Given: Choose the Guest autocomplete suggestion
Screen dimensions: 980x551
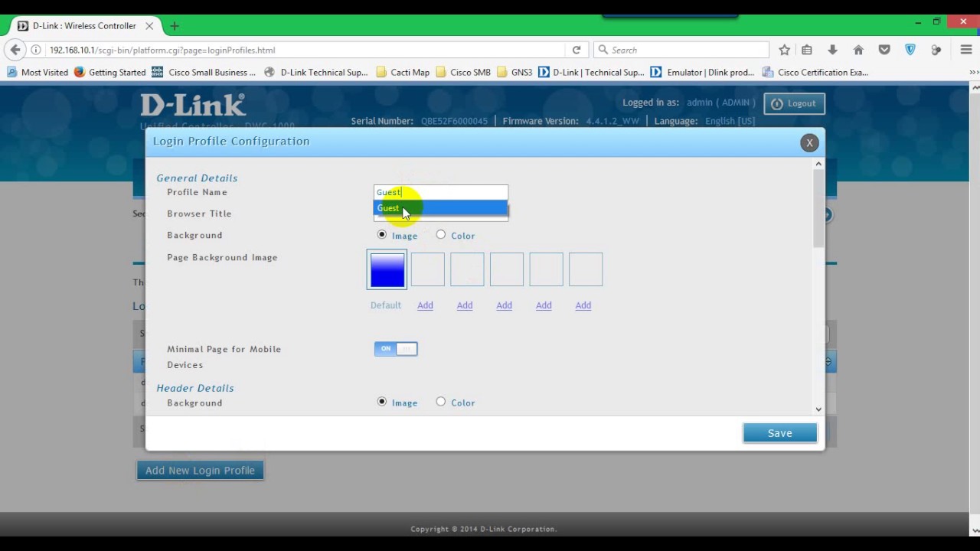Looking at the screenshot, I should 440,208.
